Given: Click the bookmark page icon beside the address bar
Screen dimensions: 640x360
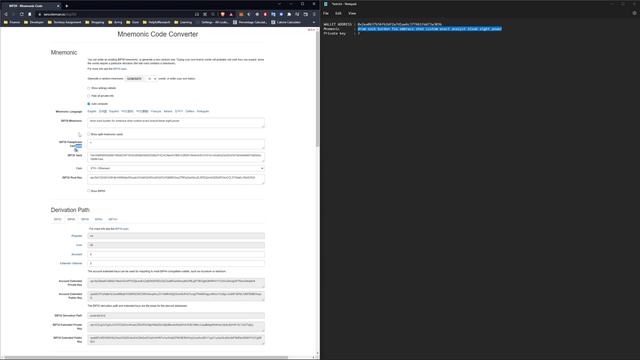Looking at the screenshot, I should [x=30, y=14].
